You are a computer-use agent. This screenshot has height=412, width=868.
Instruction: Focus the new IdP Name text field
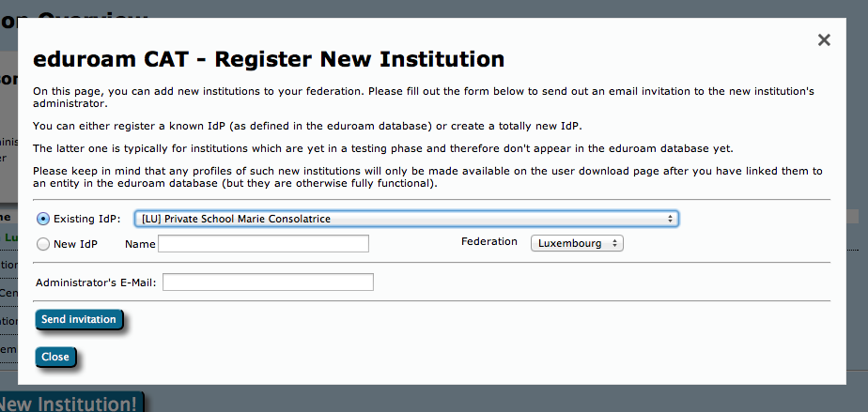pos(263,244)
